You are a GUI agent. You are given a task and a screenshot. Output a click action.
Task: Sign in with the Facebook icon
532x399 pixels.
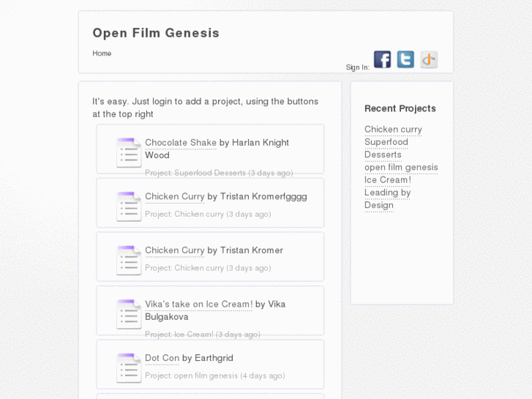pyautogui.click(x=383, y=59)
